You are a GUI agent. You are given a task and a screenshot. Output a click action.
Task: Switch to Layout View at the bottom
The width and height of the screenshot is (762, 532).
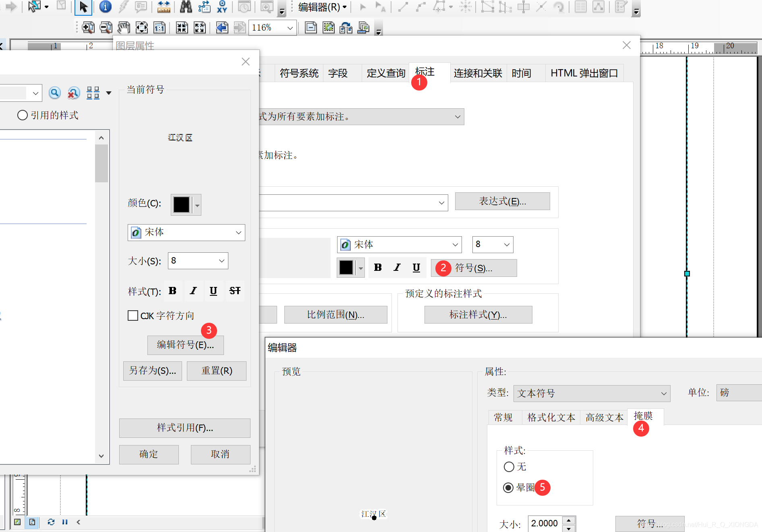[32, 522]
